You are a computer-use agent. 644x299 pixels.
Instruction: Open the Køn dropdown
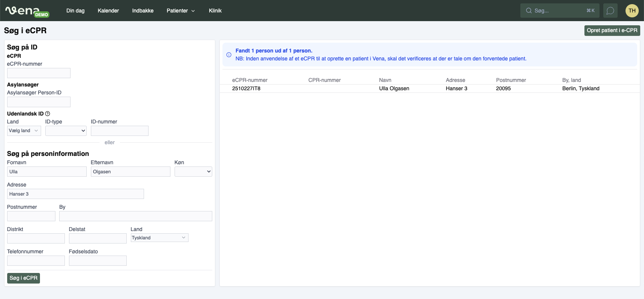point(193,172)
